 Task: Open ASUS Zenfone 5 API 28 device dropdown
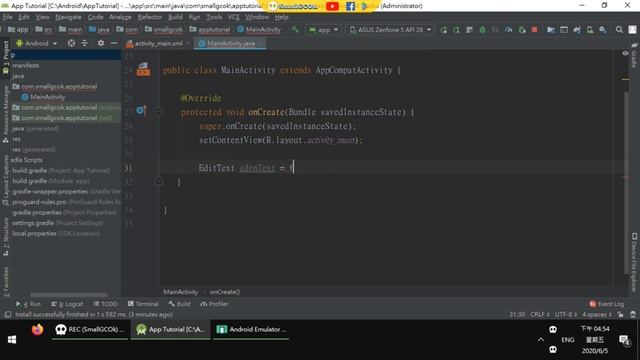391,30
